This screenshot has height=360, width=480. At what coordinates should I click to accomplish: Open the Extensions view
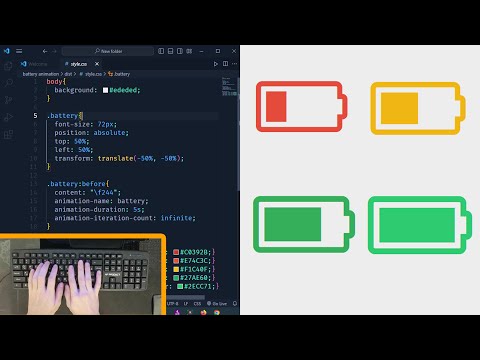click(8, 135)
